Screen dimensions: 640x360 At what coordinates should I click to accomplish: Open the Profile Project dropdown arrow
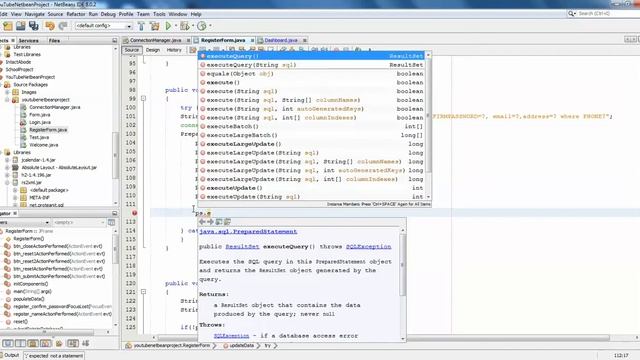tap(210, 26)
